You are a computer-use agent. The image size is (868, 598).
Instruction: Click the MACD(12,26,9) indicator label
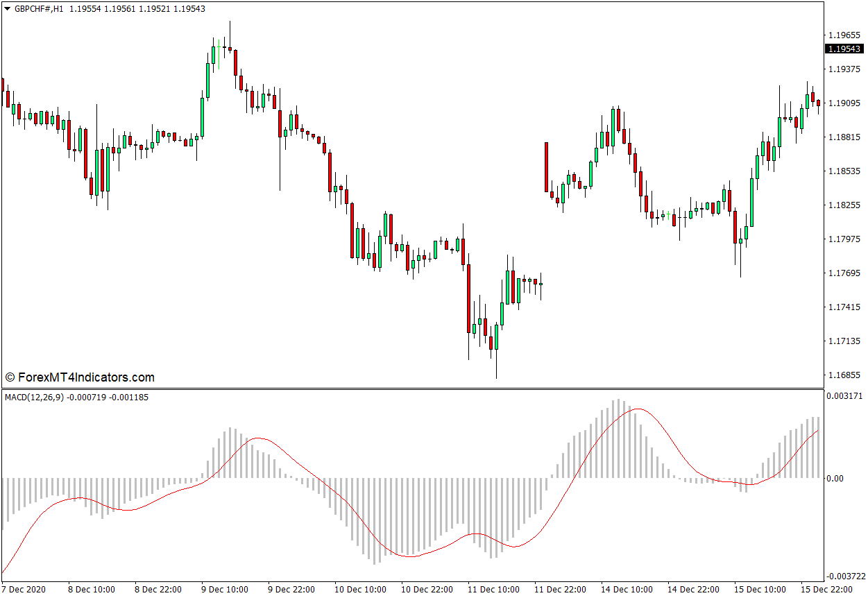[33, 398]
